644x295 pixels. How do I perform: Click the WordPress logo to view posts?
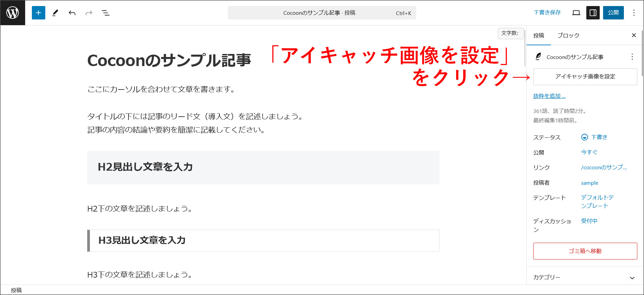click(13, 13)
